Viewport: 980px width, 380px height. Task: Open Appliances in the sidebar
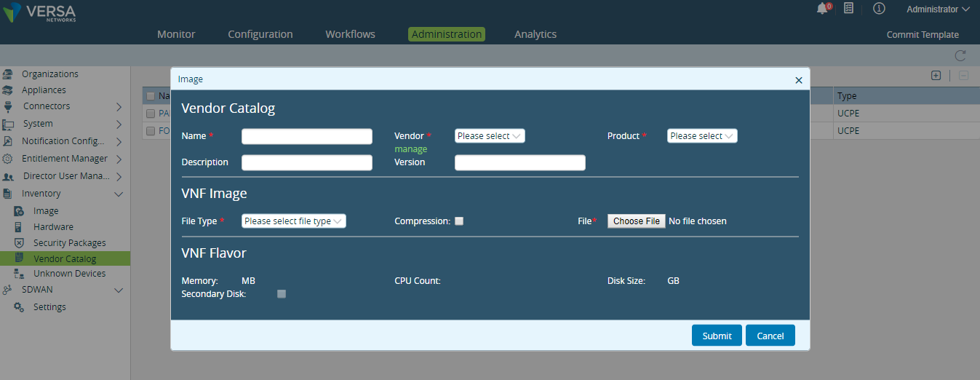pos(44,90)
